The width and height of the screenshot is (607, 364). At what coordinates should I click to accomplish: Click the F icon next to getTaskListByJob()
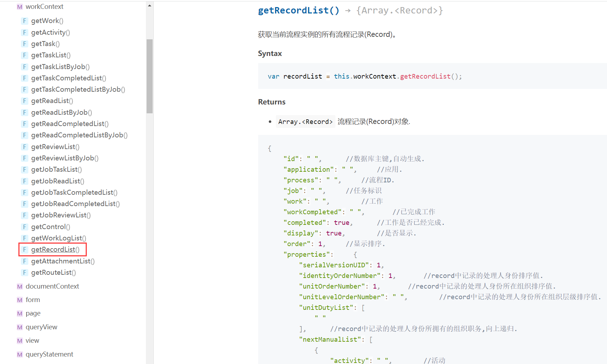pyautogui.click(x=24, y=67)
